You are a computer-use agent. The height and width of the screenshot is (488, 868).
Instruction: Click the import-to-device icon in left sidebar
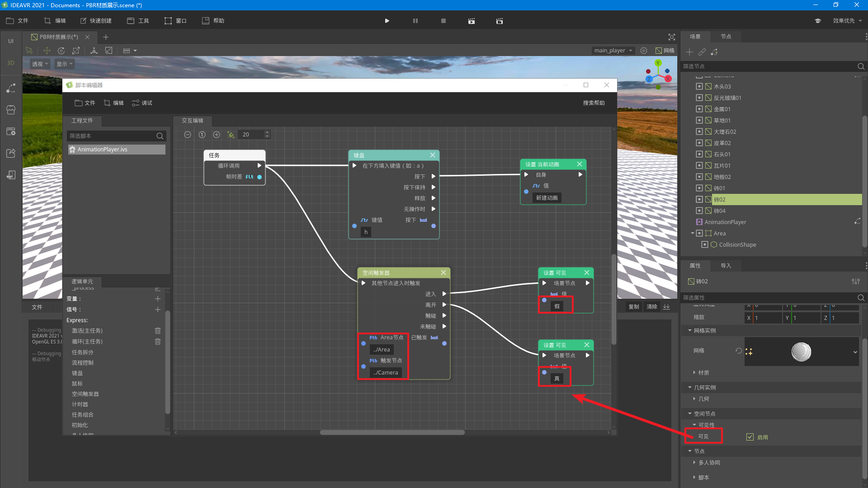tap(11, 175)
